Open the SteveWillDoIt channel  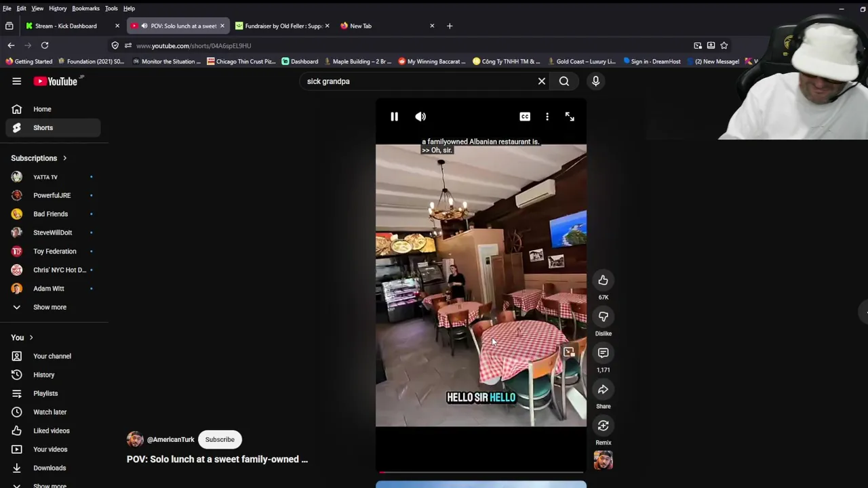[53, 232]
